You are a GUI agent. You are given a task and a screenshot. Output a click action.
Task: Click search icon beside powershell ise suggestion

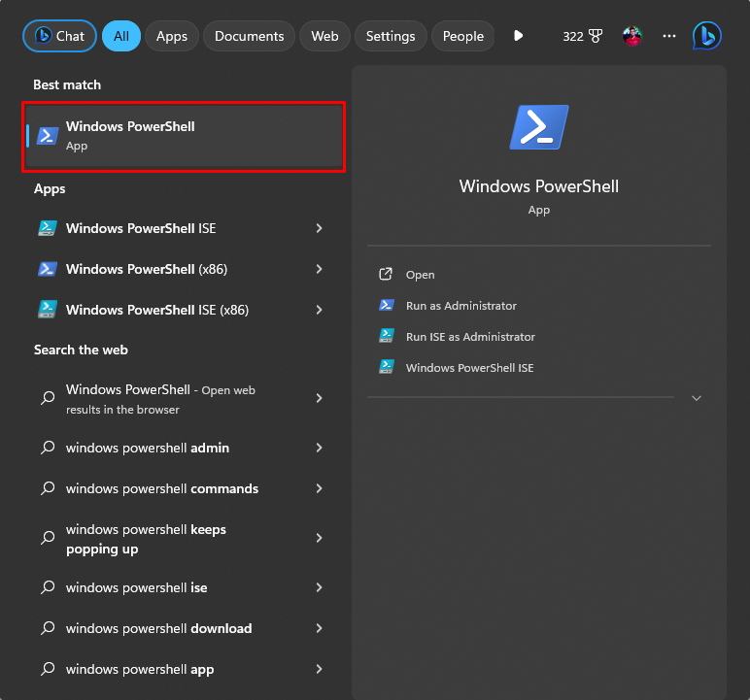click(x=48, y=587)
